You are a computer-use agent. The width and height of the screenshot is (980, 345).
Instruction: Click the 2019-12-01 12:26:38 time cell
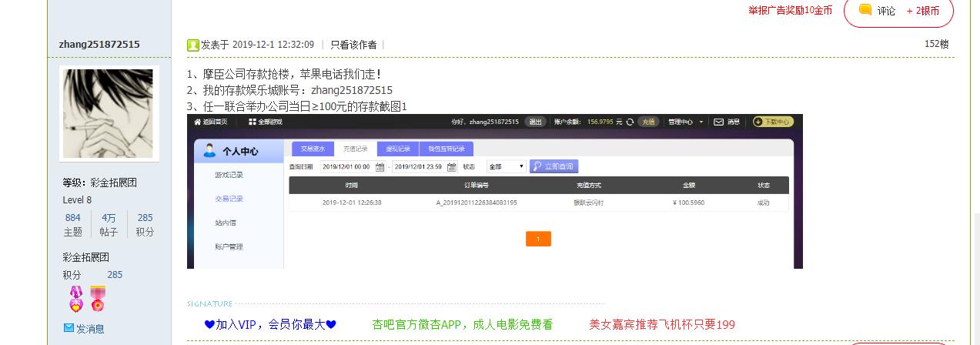coord(352,203)
